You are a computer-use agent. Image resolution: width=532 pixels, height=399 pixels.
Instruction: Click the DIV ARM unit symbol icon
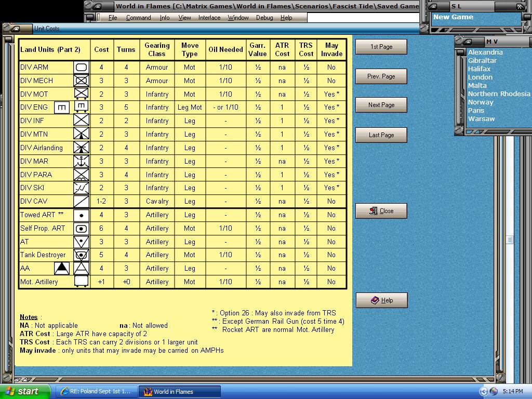[x=82, y=67]
